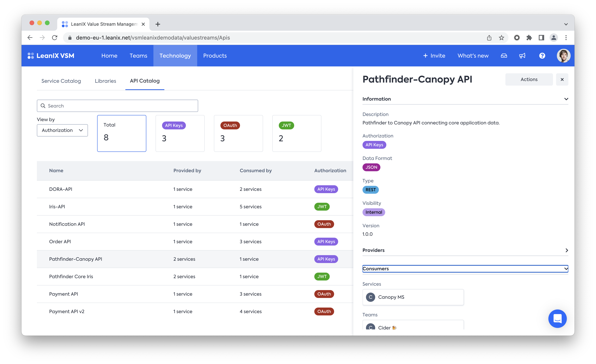
Task: Open the browser extensions puzzle icon
Action: click(x=529, y=38)
